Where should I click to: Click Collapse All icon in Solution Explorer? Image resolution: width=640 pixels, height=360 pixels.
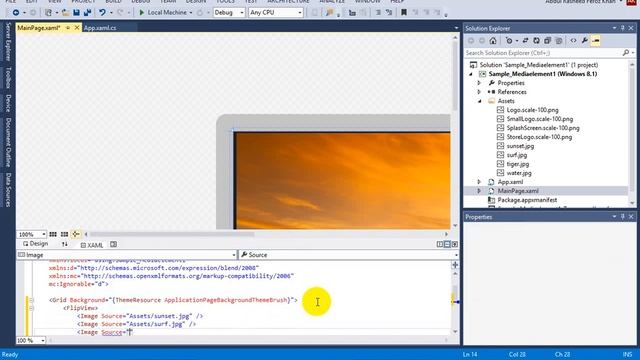coord(547,40)
